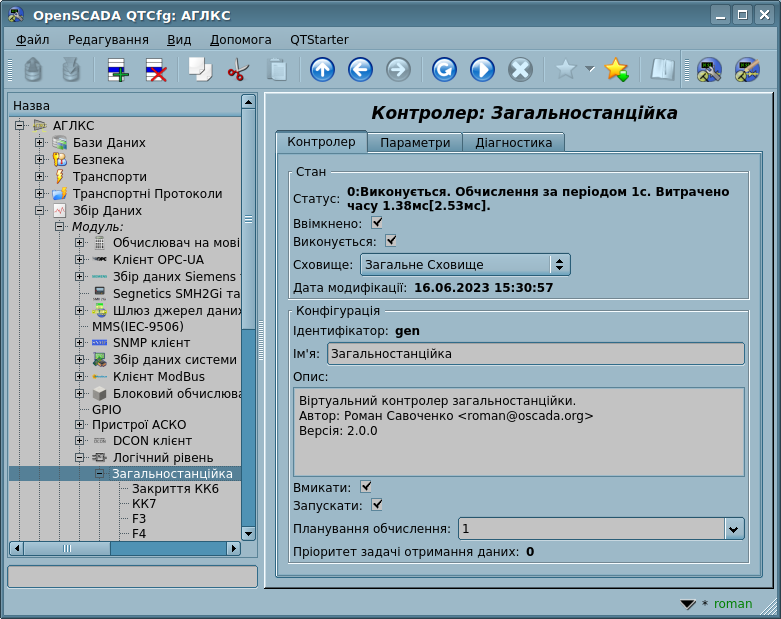Open the Сховище combo box
This screenshot has height=619, width=781.
464,265
